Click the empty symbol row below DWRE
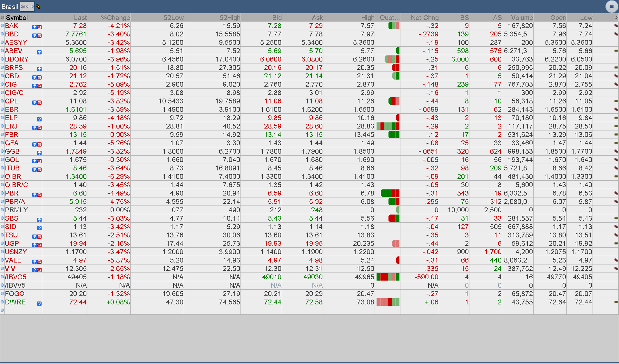 click(23, 311)
